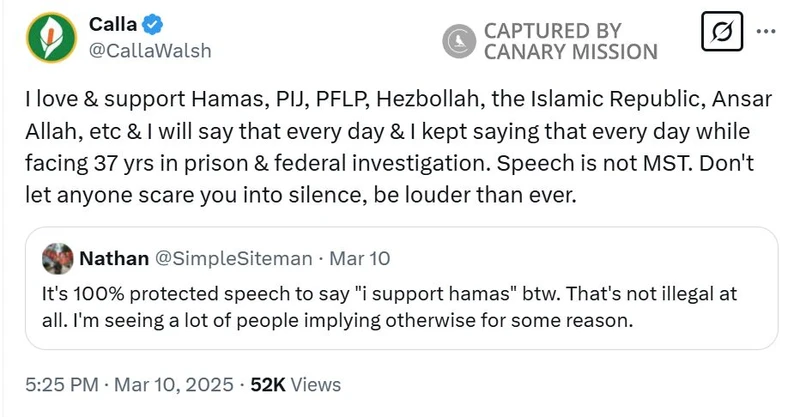
Task: Click the Canary Mission circular logo
Action: (459, 40)
